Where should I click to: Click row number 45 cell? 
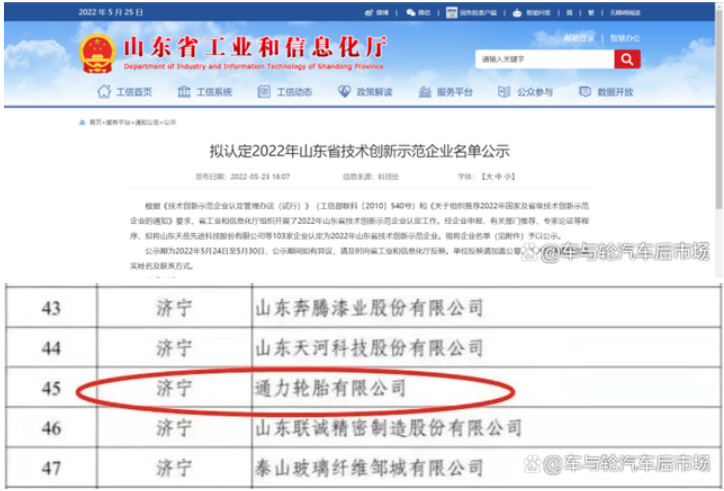[51, 388]
